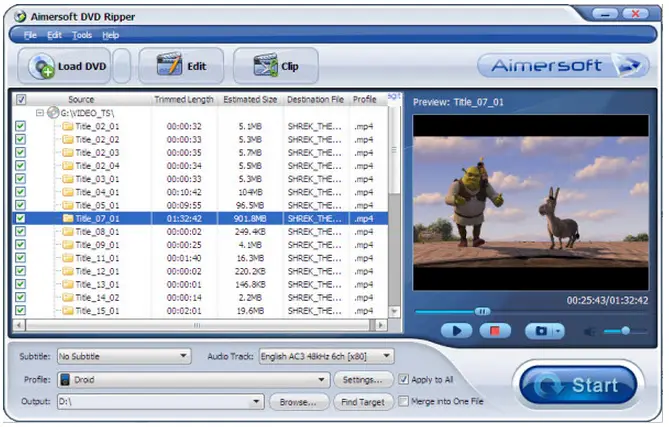Screen dimensions: 669x427
Task: Click the Destination File column header
Action: tap(315, 99)
